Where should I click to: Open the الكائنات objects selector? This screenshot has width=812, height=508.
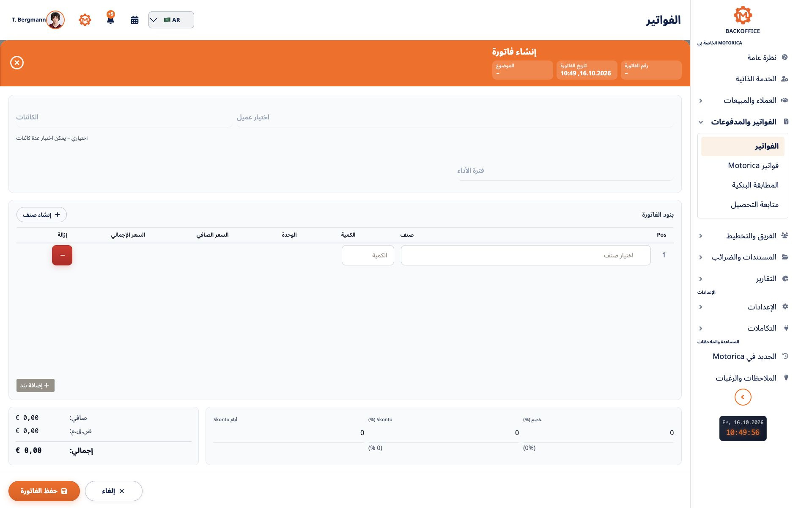click(124, 117)
